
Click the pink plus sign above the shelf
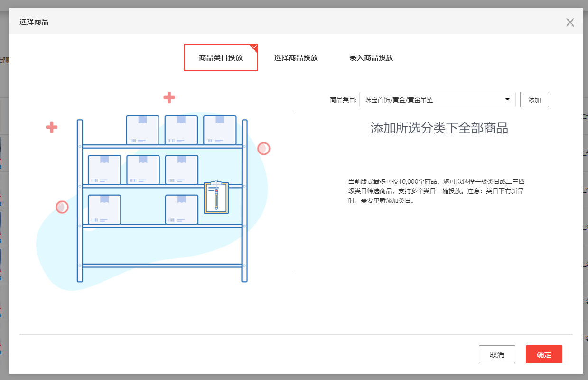coord(169,97)
